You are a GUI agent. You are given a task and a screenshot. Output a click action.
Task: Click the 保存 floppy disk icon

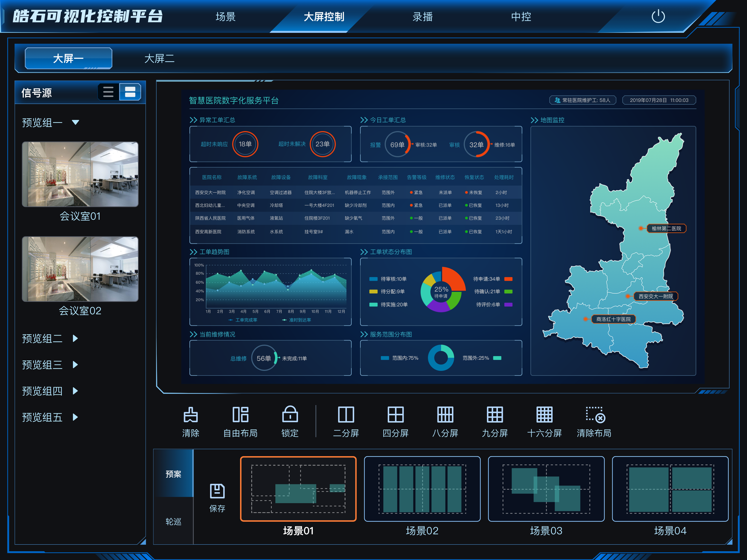click(217, 491)
